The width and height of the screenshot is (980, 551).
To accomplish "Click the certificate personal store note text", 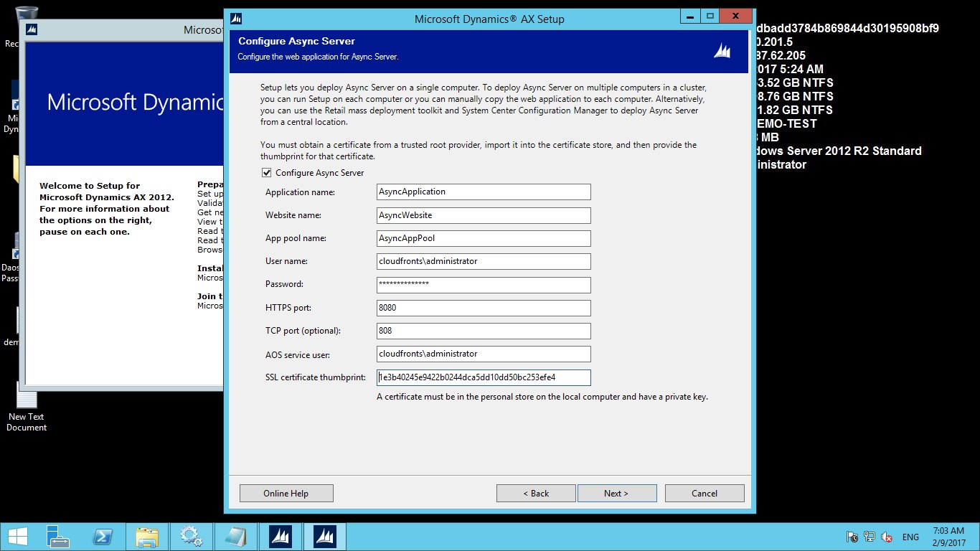I will (x=542, y=397).
